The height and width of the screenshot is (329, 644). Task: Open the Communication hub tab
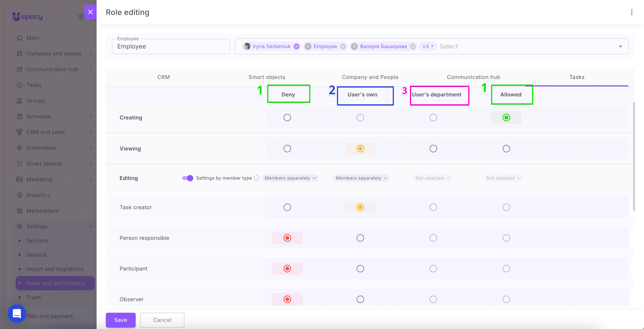coord(473,77)
